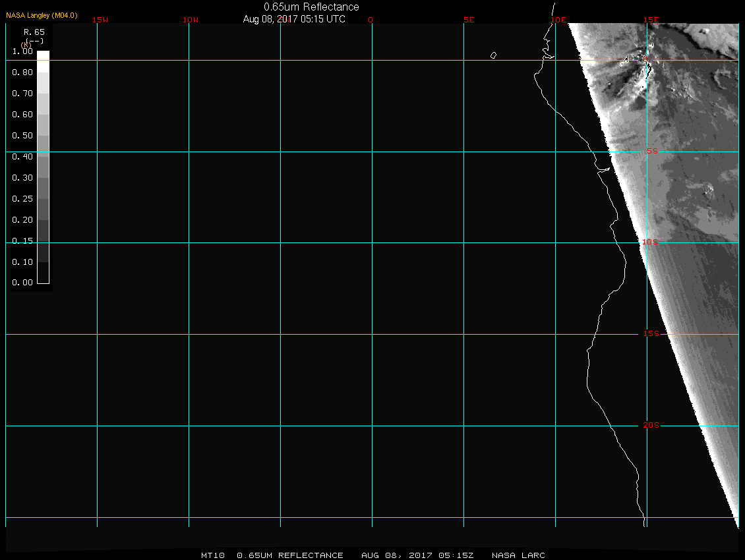Viewport: 745px width, 560px height.
Task: Select the red 20S latitude label
Action: (651, 426)
